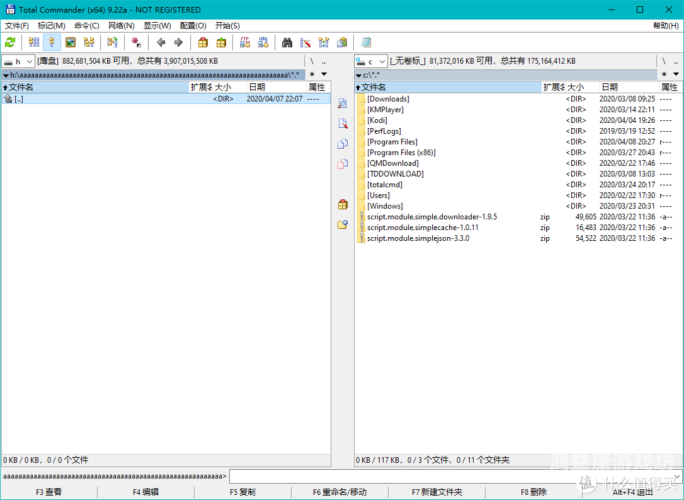Sort right panel by 大小 column header
This screenshot has height=500, width=684.
(x=582, y=87)
